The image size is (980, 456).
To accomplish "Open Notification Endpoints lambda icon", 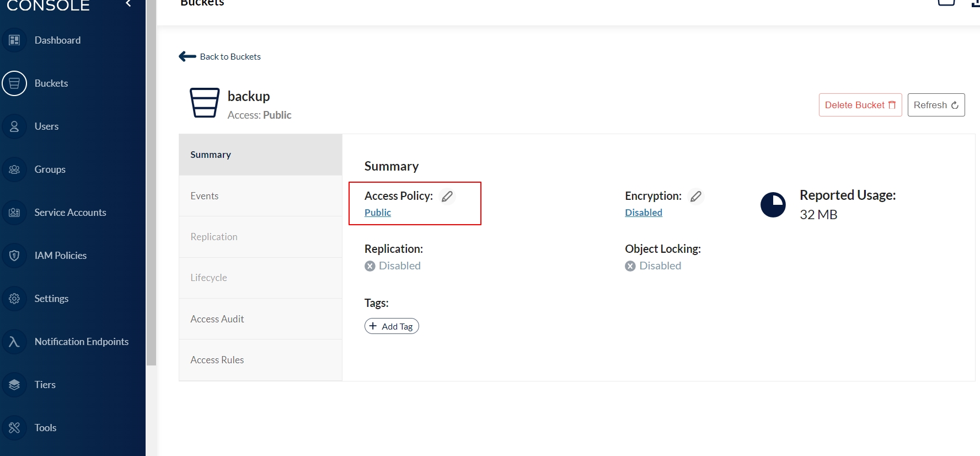I will [14, 342].
